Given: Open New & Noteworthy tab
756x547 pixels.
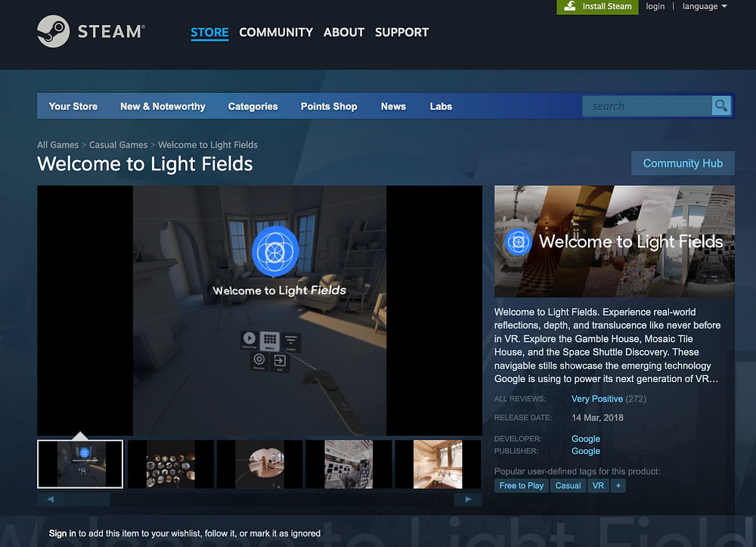Looking at the screenshot, I should [x=163, y=106].
